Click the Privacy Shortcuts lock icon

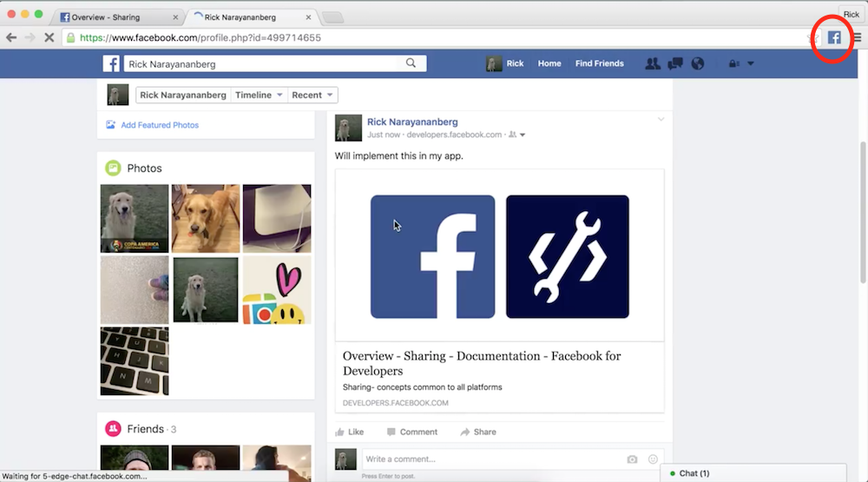[x=734, y=63]
